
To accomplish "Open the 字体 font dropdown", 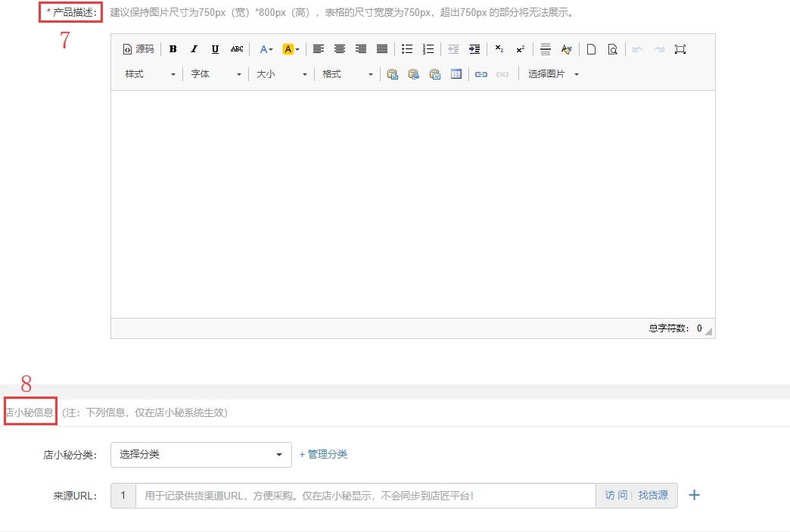I will [x=216, y=74].
